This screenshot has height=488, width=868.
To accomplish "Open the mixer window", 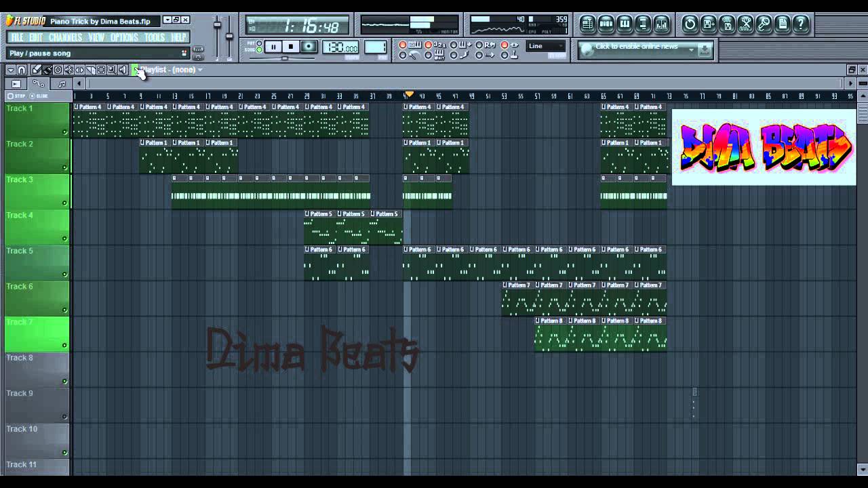I will tap(661, 24).
